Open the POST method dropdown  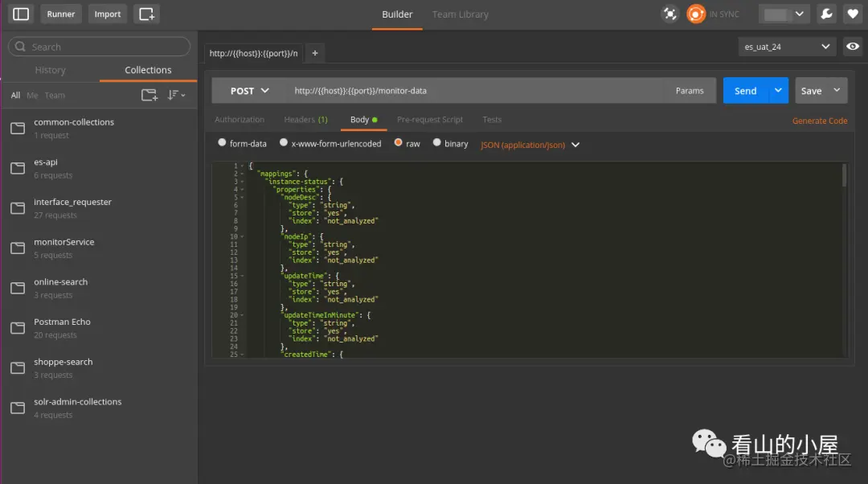(249, 91)
